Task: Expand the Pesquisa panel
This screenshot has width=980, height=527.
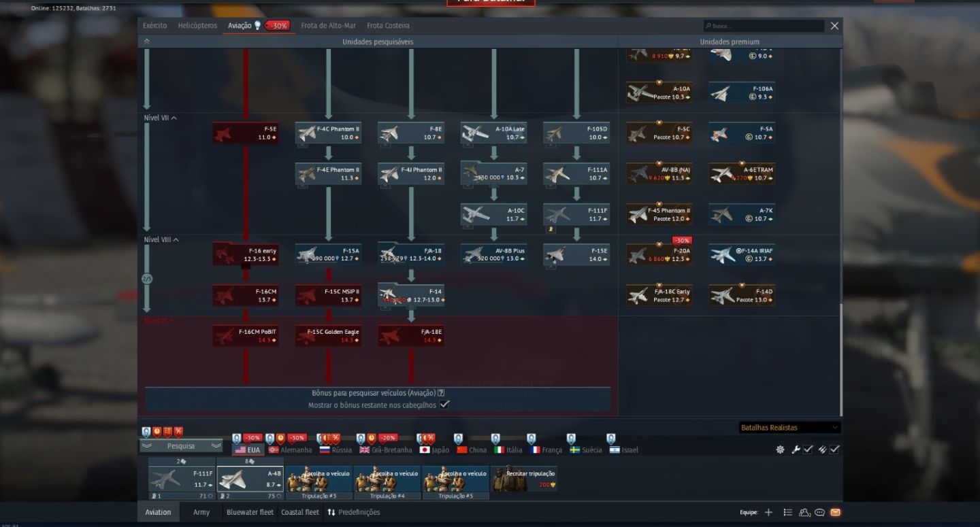Action: (181, 446)
